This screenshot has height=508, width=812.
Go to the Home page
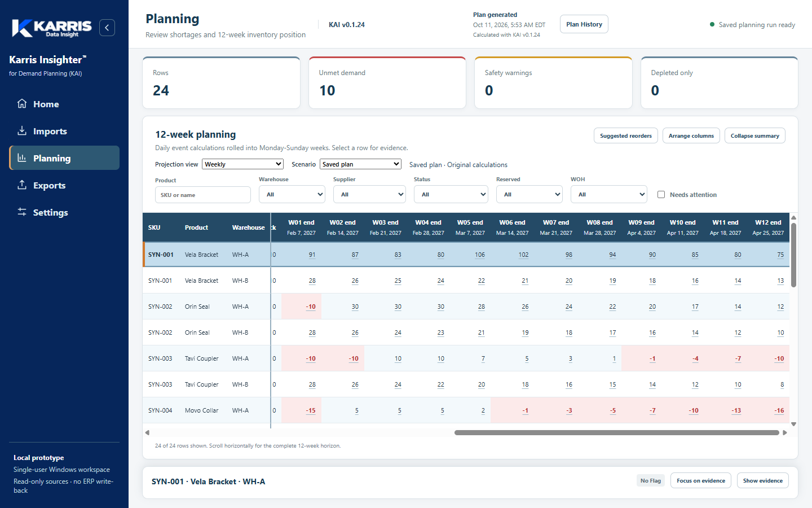point(64,104)
